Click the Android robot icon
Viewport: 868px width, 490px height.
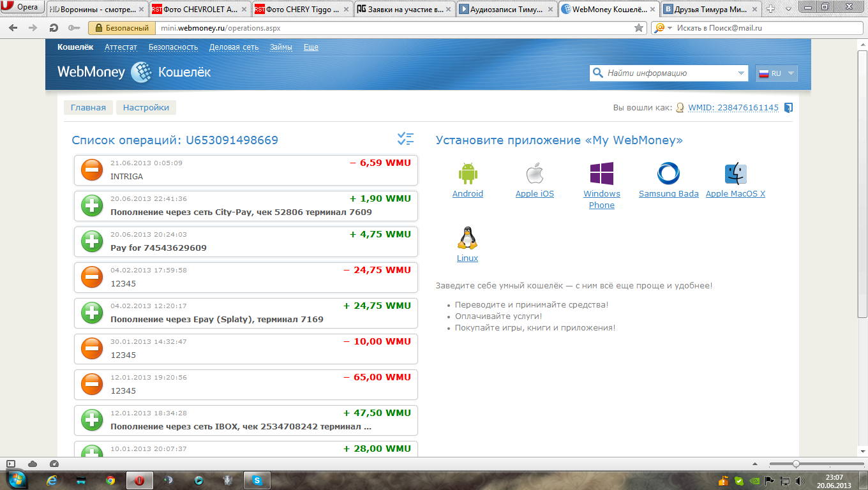tap(468, 174)
